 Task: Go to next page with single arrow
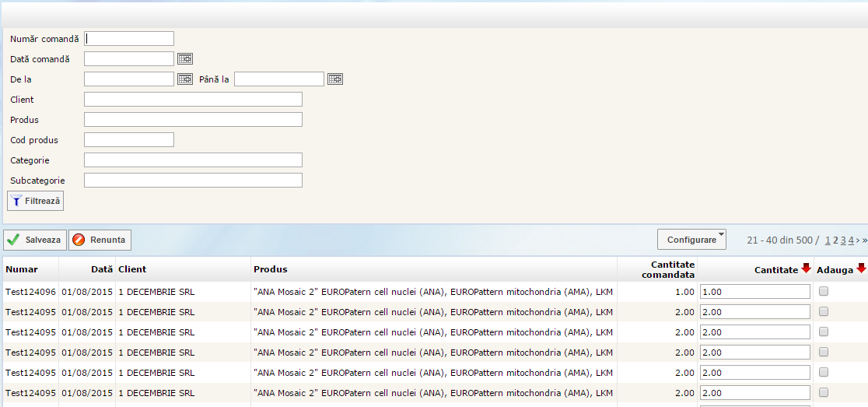pos(857,240)
